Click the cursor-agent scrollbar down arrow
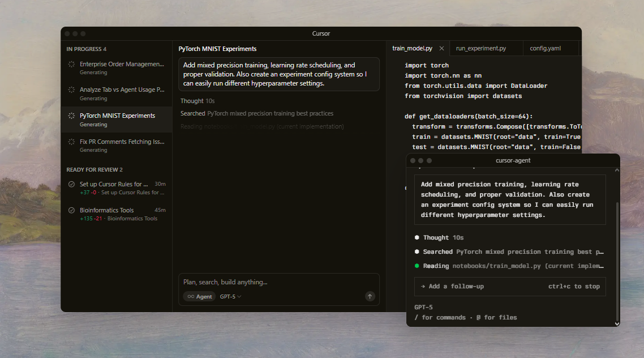644x358 pixels. [617, 323]
